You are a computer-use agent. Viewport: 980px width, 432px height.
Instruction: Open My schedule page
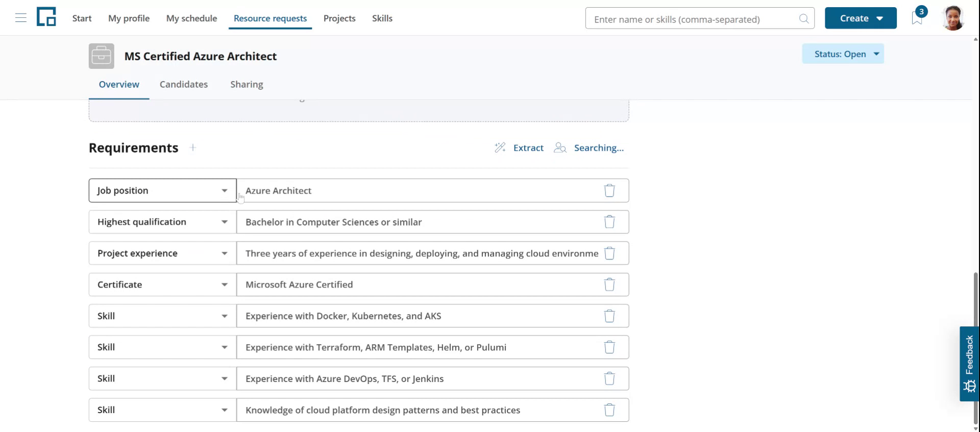tap(191, 18)
